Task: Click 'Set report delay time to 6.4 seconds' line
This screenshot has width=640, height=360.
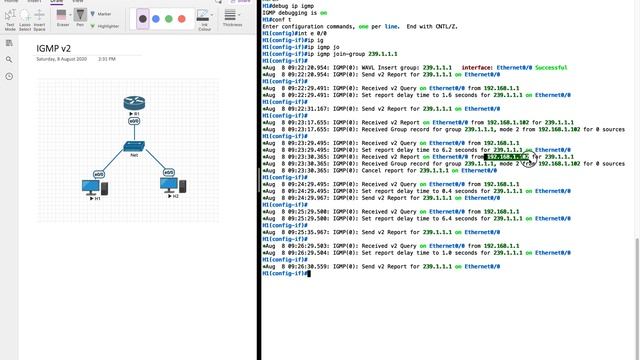Action: point(416,218)
